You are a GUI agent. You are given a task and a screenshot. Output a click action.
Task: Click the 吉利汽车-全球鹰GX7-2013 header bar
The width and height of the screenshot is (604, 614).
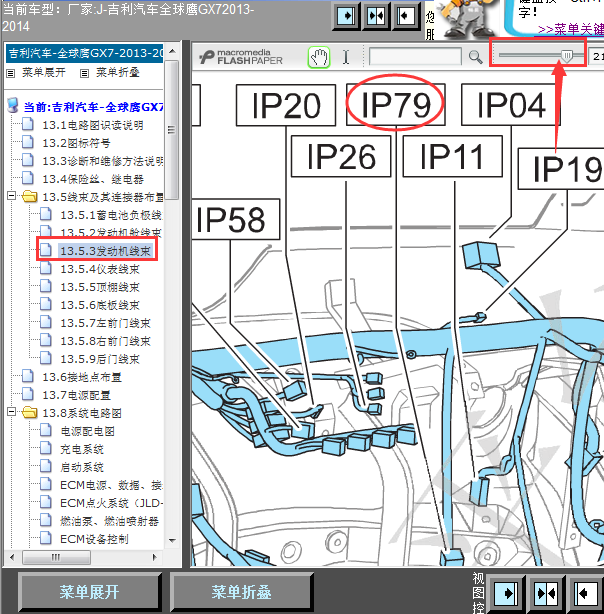pyautogui.click(x=84, y=53)
